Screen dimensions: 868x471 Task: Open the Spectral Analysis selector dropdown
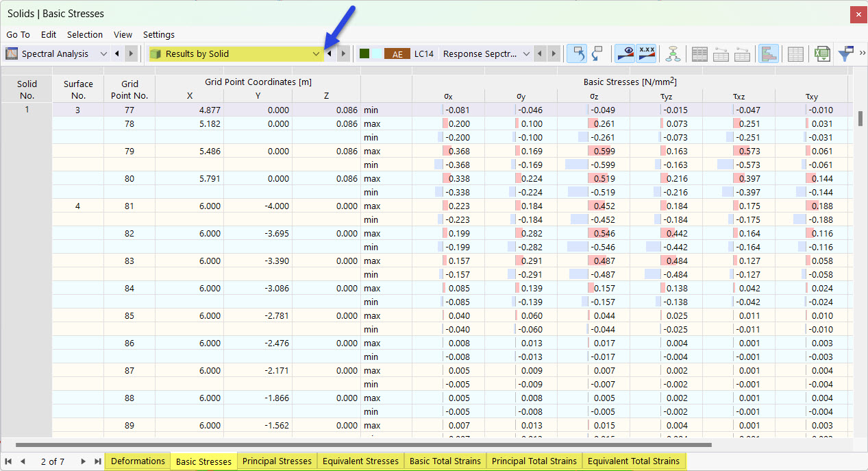103,53
